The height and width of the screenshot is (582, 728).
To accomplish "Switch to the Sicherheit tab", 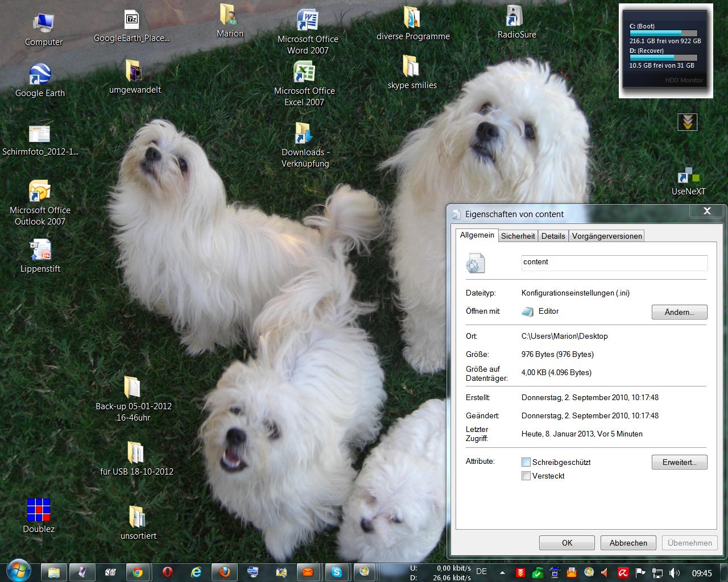I will (x=518, y=236).
